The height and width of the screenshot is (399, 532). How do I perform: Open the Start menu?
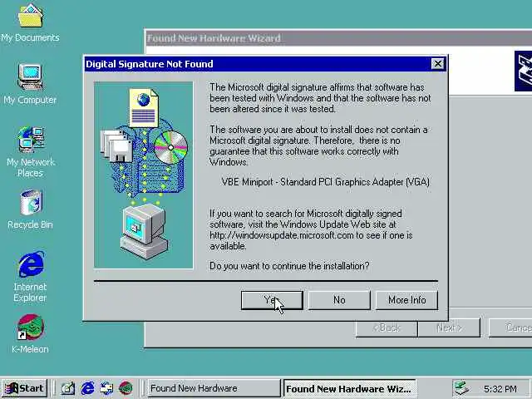click(24, 388)
